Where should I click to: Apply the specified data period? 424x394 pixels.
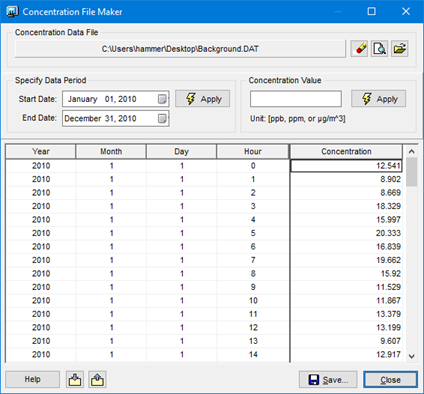point(203,99)
